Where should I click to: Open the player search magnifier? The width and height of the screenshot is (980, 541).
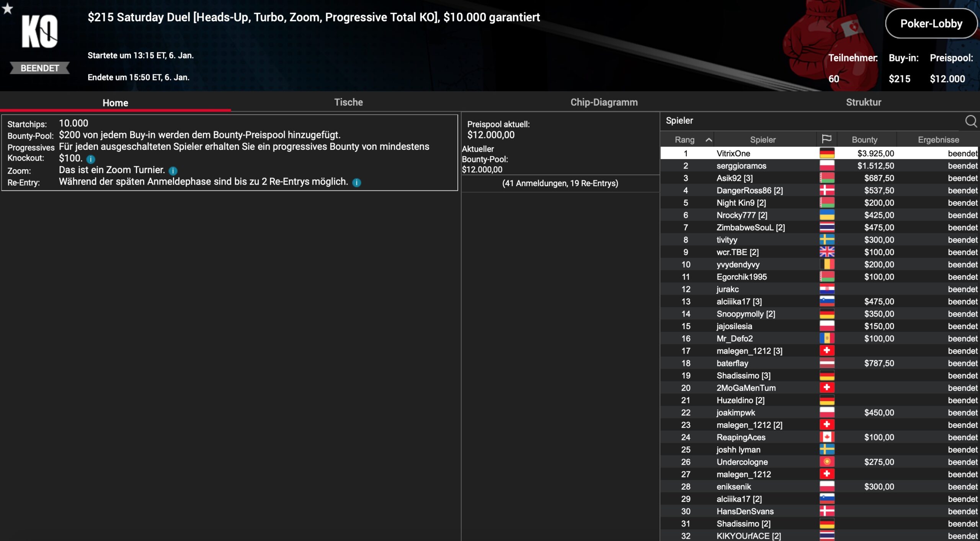click(x=970, y=121)
